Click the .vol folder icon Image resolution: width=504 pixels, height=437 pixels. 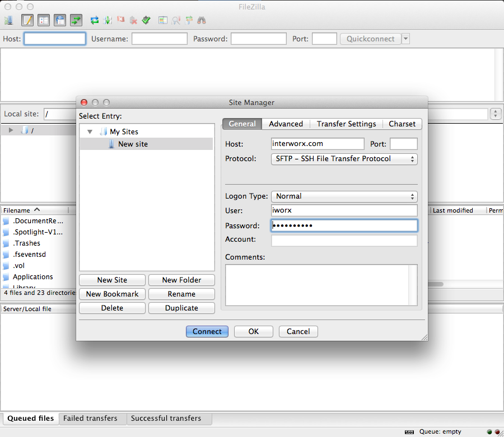pos(6,266)
